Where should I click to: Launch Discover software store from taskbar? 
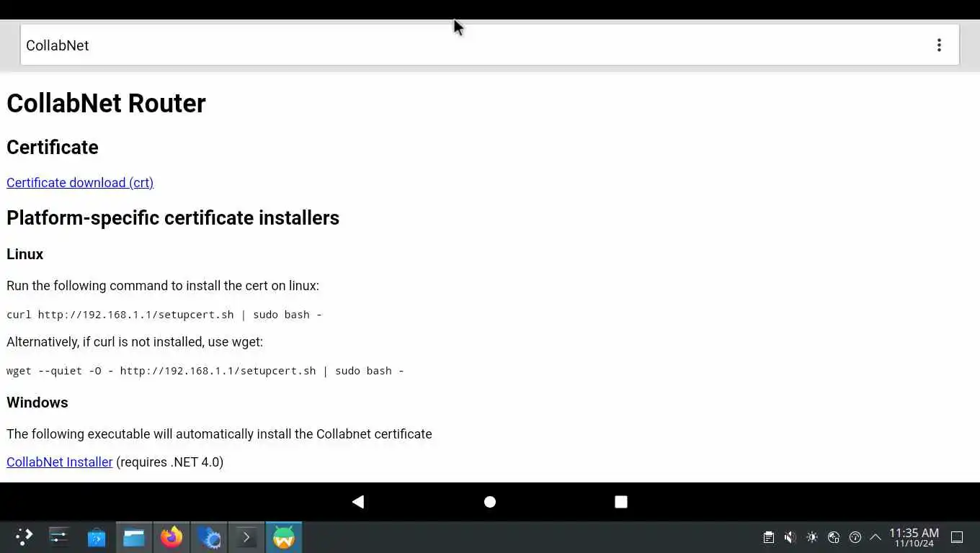(x=97, y=537)
